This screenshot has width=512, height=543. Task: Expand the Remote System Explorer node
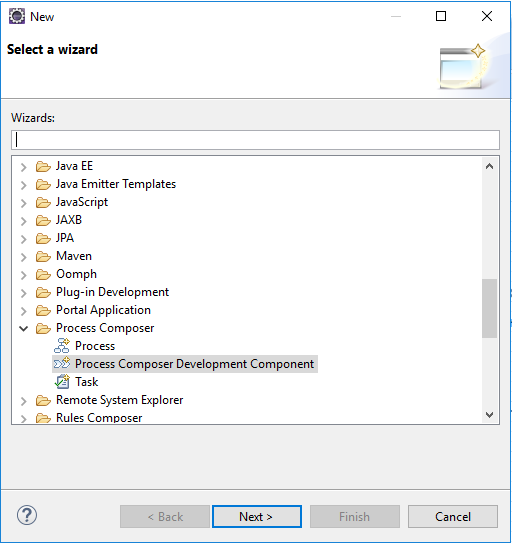click(23, 401)
